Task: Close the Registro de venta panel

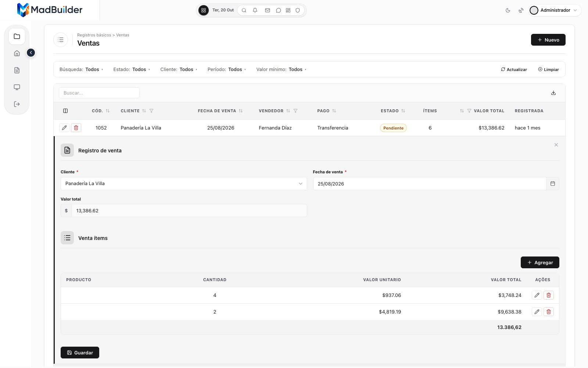Action: (x=556, y=145)
